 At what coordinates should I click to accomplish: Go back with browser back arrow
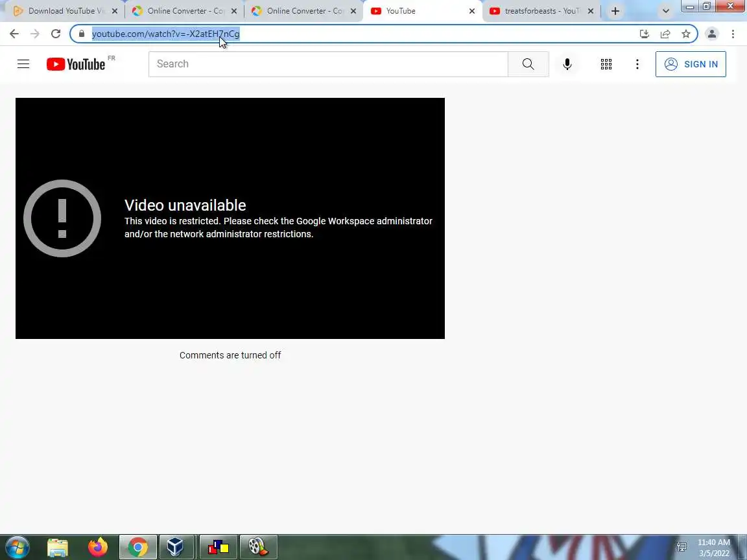click(14, 33)
